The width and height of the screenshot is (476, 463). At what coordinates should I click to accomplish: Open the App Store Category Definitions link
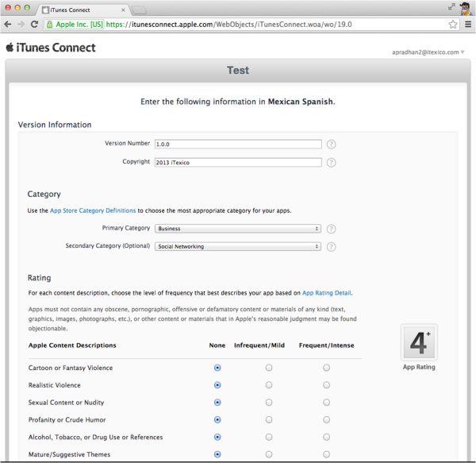pyautogui.click(x=93, y=210)
